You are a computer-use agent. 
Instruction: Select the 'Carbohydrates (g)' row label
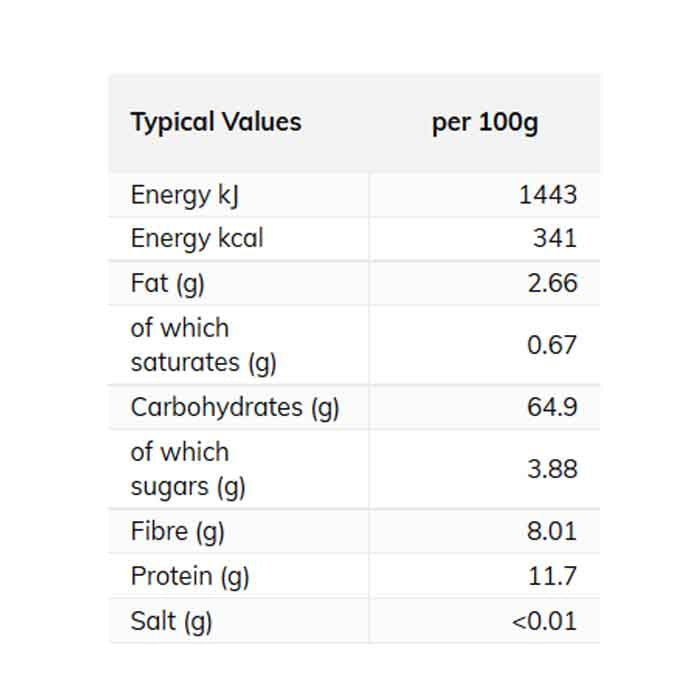(x=235, y=407)
